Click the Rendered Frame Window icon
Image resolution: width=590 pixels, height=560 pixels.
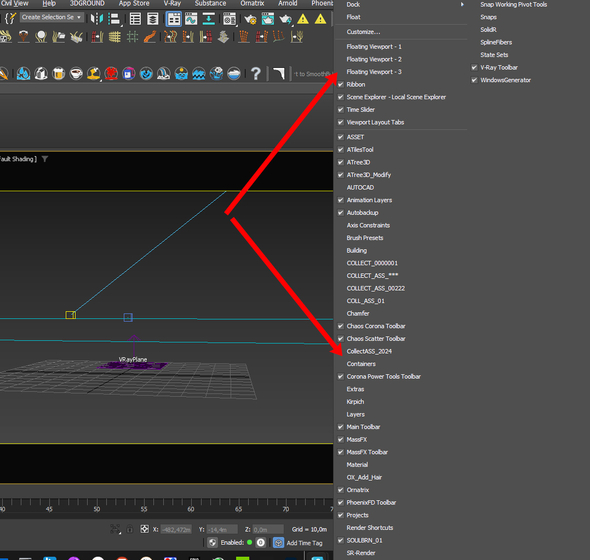click(268, 18)
